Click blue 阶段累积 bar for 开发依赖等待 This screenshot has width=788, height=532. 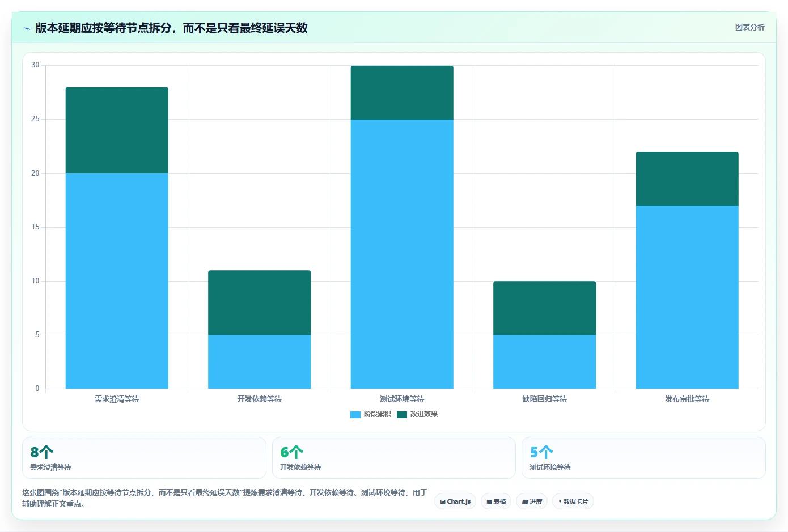[x=260, y=361]
